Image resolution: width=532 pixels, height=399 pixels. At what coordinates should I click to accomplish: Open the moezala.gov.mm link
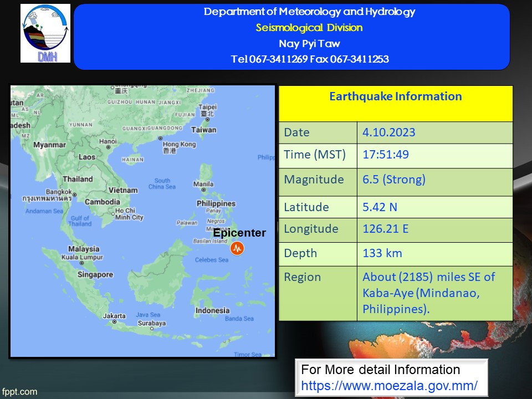389,386
